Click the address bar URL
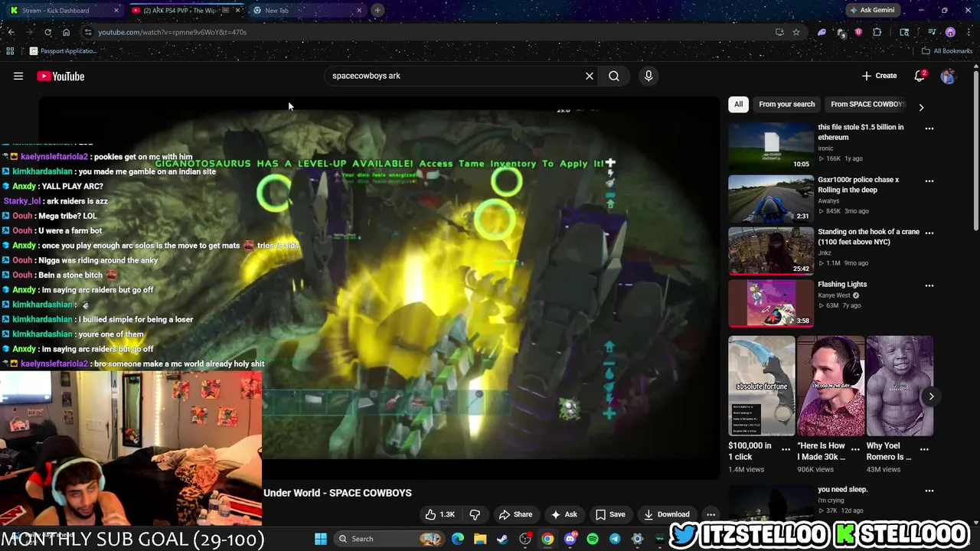The image size is (980, 551). [x=172, y=32]
